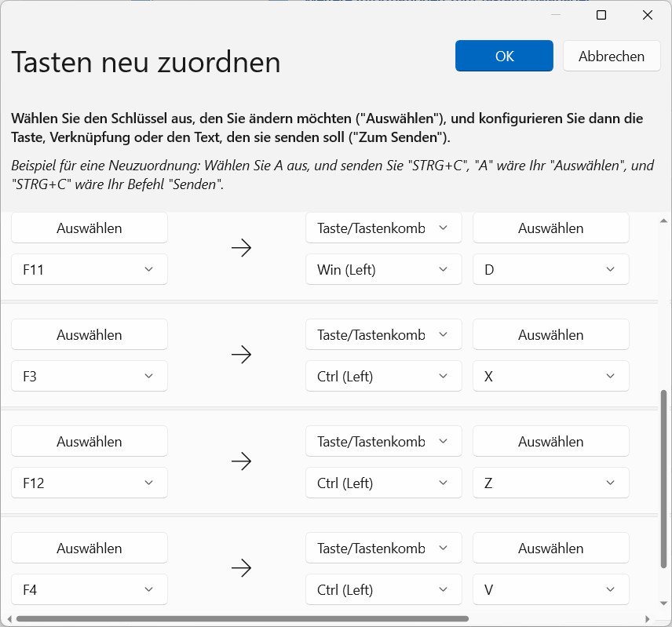Click Auswählen button above the Z dropdown

coord(550,442)
